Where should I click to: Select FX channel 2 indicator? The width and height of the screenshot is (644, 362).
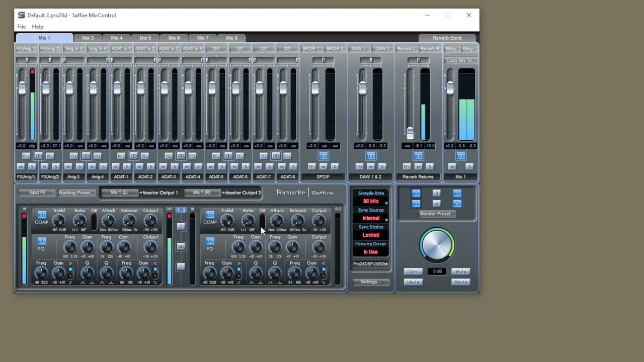click(184, 210)
